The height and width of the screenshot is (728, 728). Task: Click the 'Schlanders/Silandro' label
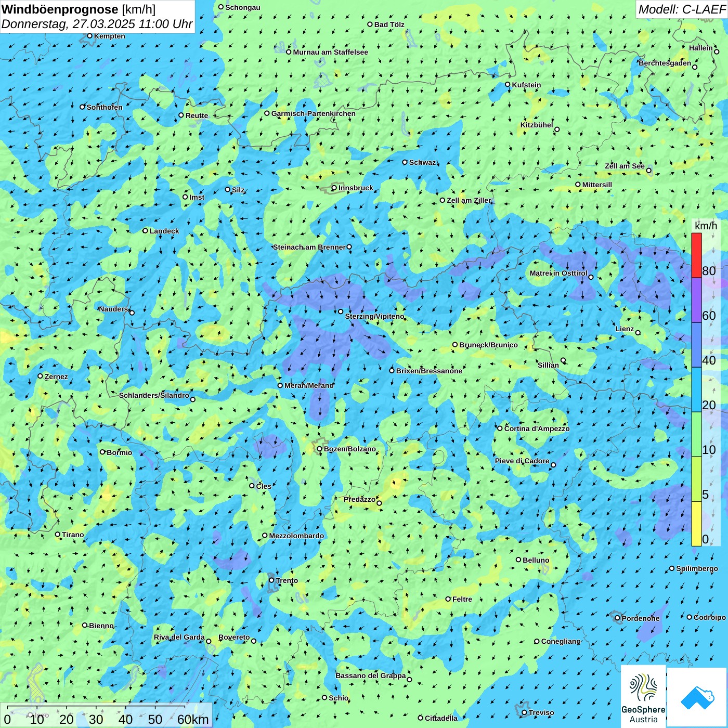[x=154, y=395]
